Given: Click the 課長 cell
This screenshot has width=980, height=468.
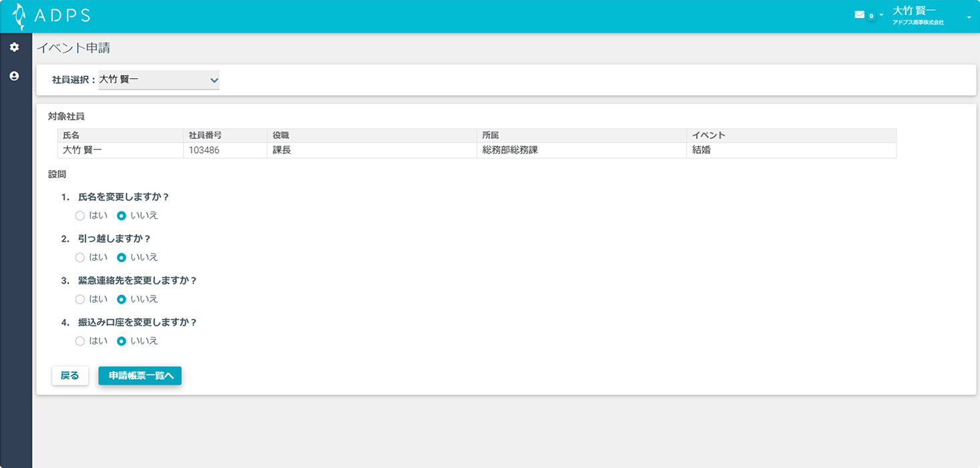Looking at the screenshot, I should 372,150.
